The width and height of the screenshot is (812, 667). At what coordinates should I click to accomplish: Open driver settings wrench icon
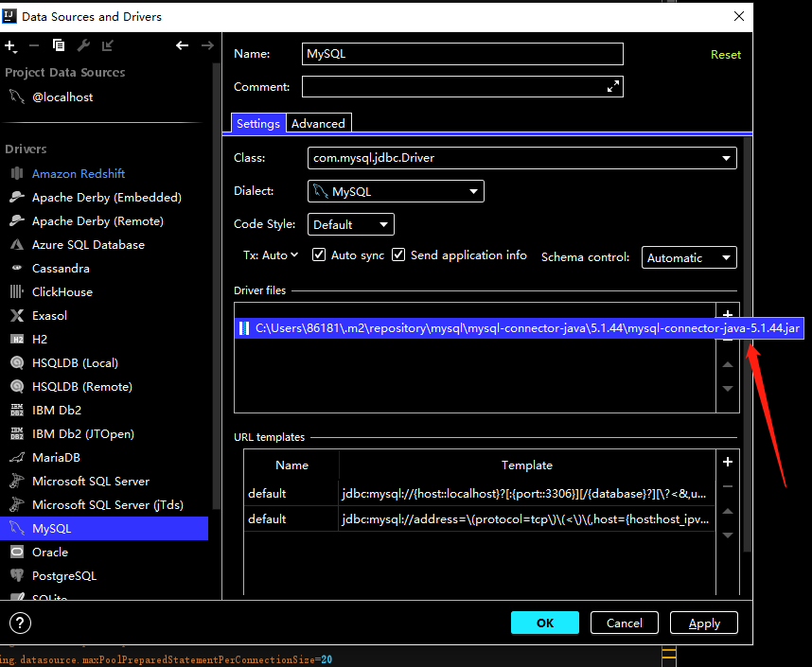[83, 45]
